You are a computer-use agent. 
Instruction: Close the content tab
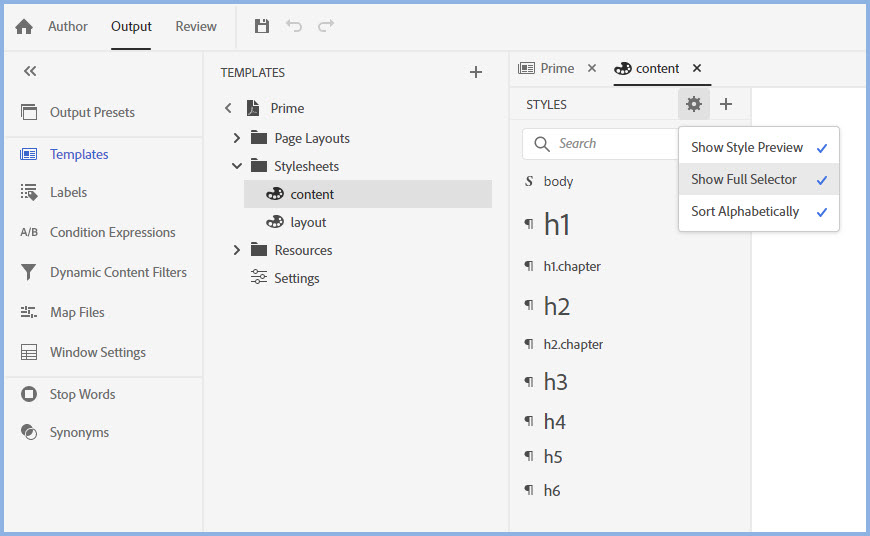tap(697, 68)
